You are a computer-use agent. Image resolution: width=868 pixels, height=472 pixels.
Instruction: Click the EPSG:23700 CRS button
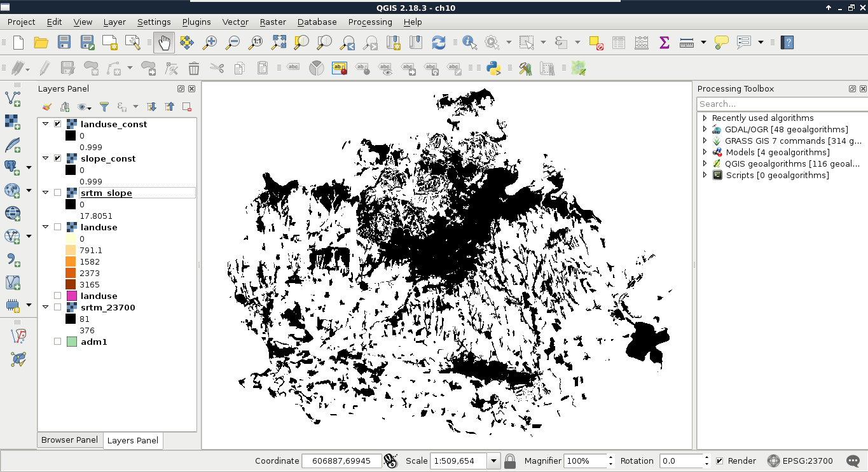(801, 461)
